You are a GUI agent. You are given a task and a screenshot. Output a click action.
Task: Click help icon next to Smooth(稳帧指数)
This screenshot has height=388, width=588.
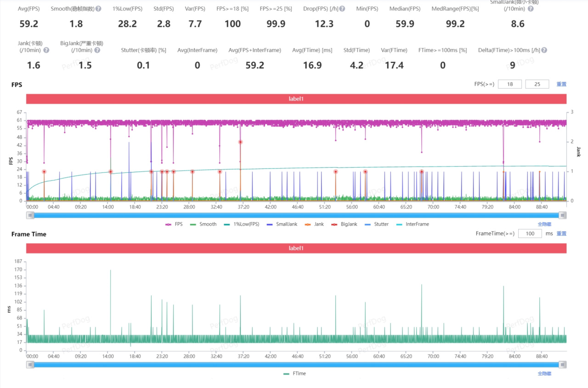tap(98, 9)
